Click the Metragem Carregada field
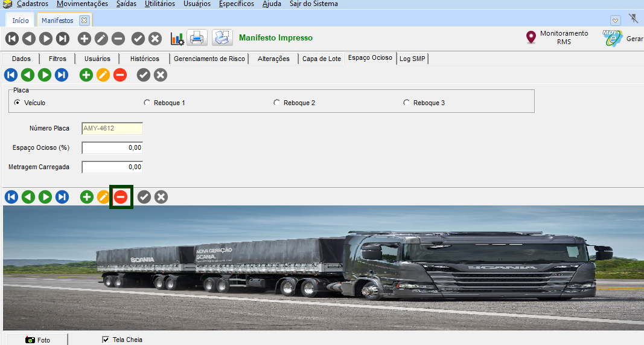 [112, 167]
